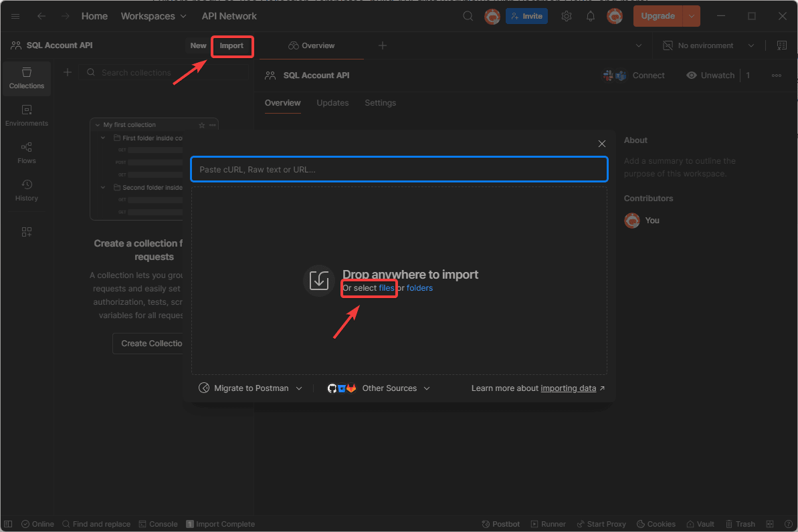Click the files link to select files
The width and height of the screenshot is (798, 532).
[x=387, y=288]
